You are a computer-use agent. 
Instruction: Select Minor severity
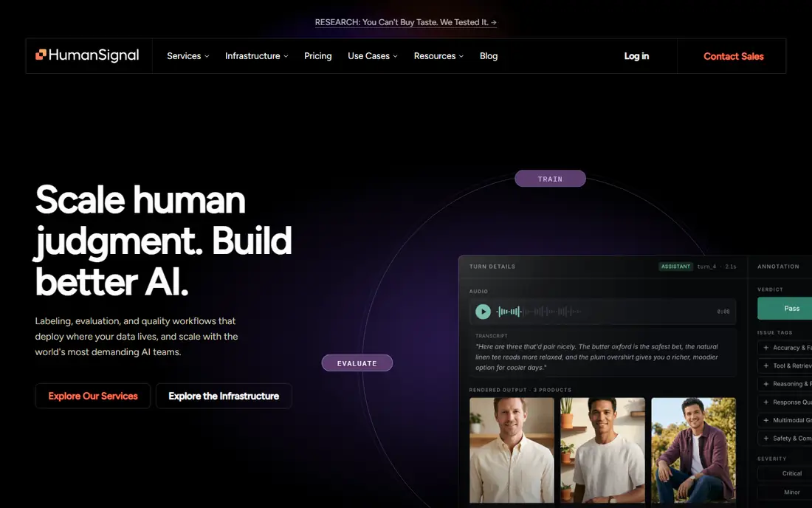[x=785, y=492]
